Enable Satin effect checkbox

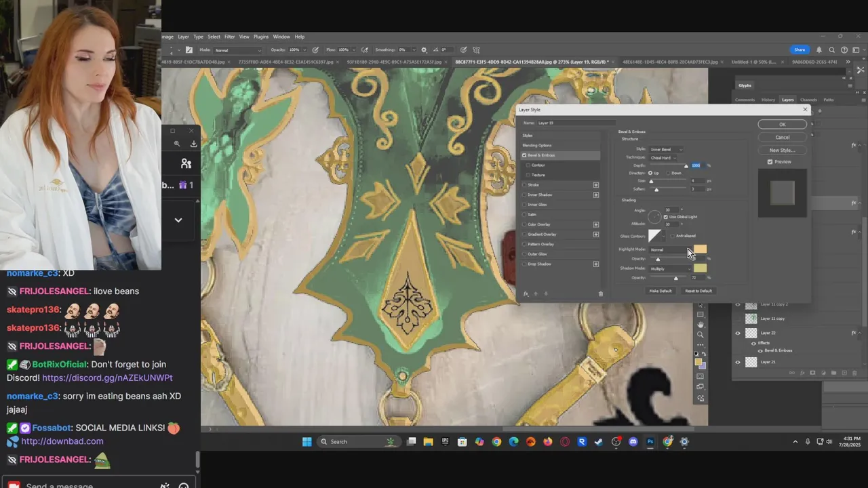[x=524, y=214]
